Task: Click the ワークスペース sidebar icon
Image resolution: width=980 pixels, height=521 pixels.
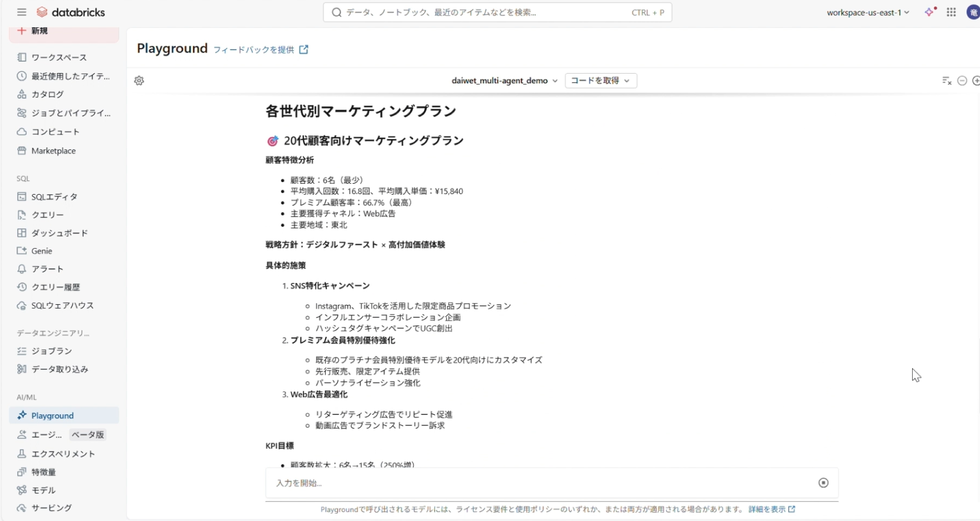Action: [22, 57]
